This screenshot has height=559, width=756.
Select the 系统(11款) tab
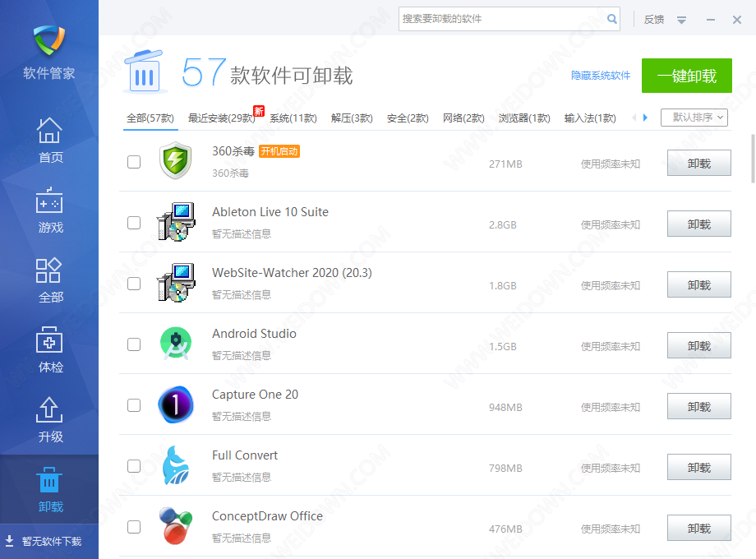(293, 118)
